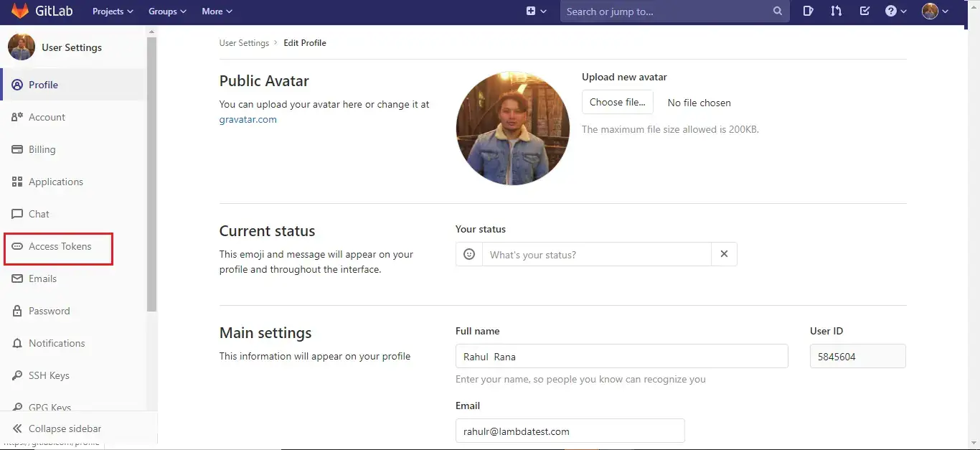
Task: Click the search magnifier icon
Action: (x=778, y=11)
